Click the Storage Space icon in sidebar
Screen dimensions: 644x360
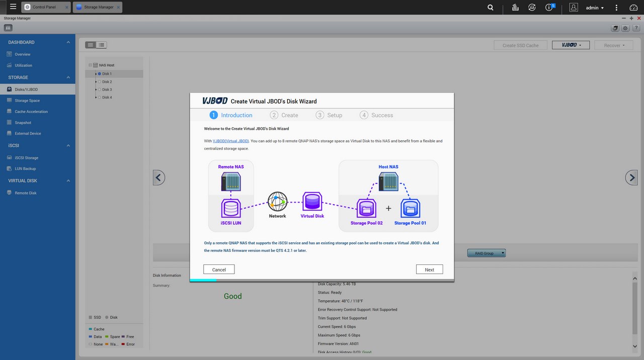point(9,101)
